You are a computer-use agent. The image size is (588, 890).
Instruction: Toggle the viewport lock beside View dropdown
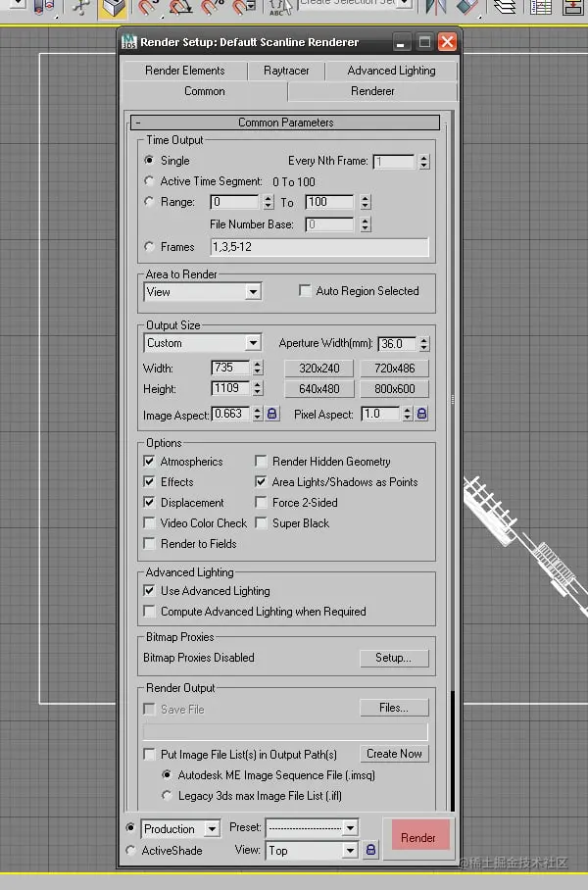tap(370, 850)
